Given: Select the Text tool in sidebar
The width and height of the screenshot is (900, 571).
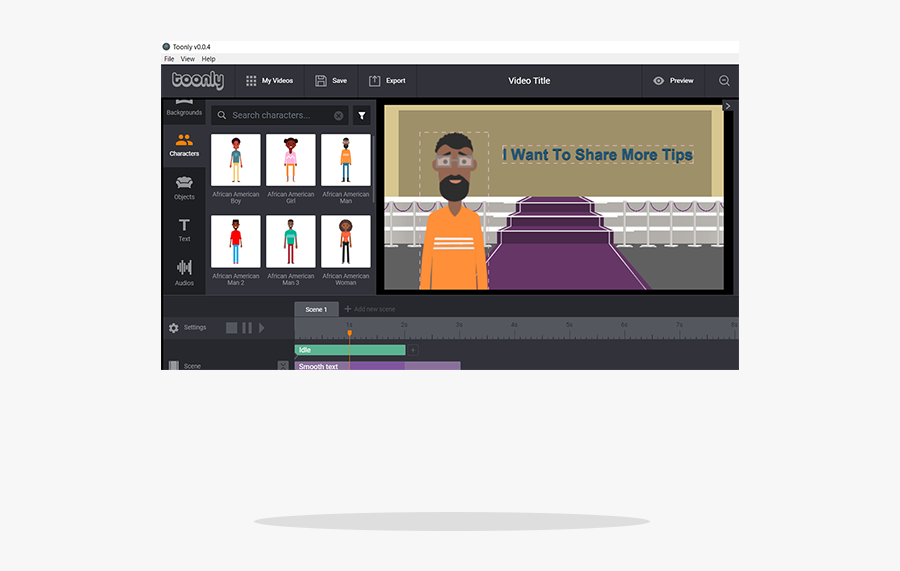Looking at the screenshot, I should 184,230.
